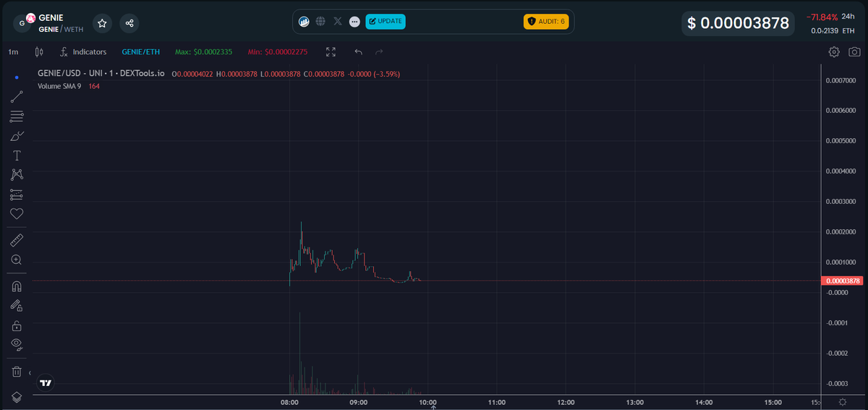Click the current price label 0.00003878
Image resolution: width=868 pixels, height=410 pixels.
(842, 281)
